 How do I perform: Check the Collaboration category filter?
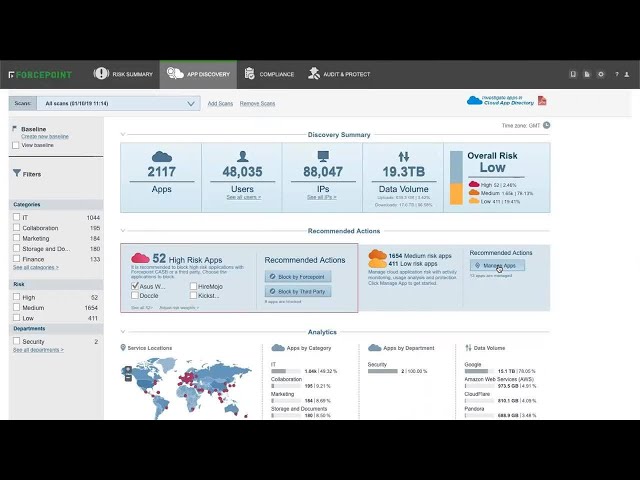(x=16, y=227)
